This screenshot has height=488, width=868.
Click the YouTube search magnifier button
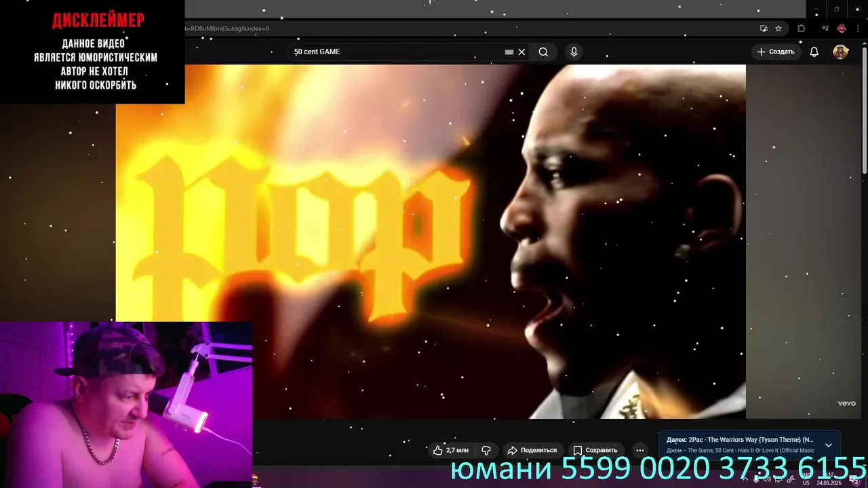pyautogui.click(x=543, y=52)
